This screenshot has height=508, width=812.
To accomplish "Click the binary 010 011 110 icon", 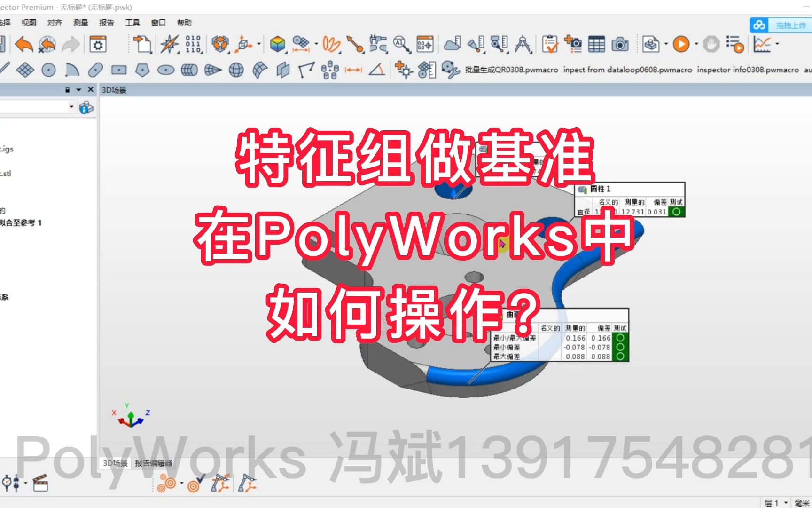I will click(193, 44).
